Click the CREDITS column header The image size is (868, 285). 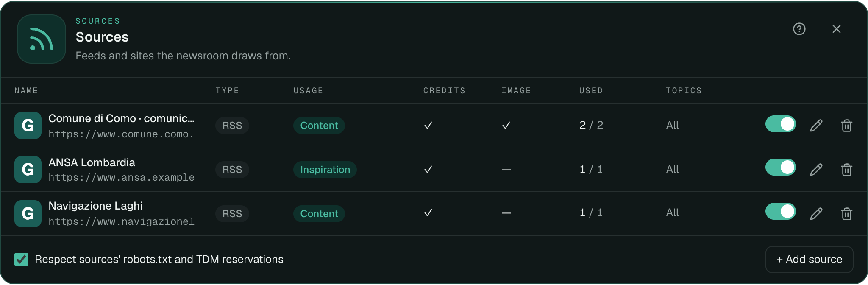pyautogui.click(x=444, y=91)
